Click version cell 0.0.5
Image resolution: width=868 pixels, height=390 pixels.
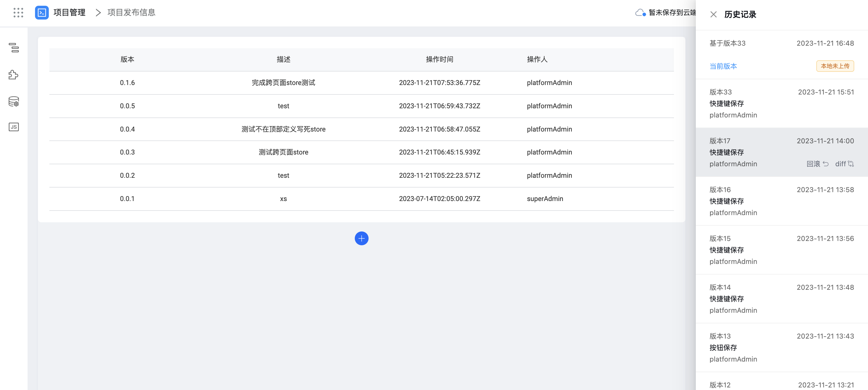(127, 106)
